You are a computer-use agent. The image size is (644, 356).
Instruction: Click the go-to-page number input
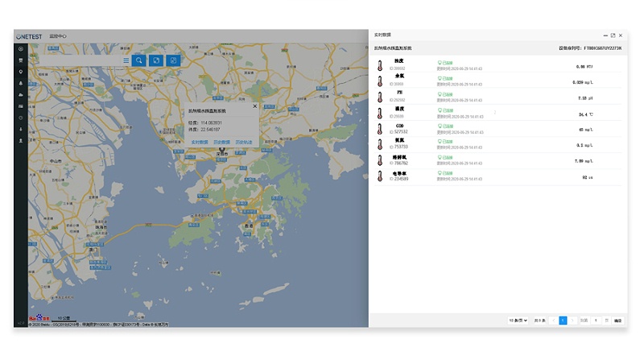(596, 321)
